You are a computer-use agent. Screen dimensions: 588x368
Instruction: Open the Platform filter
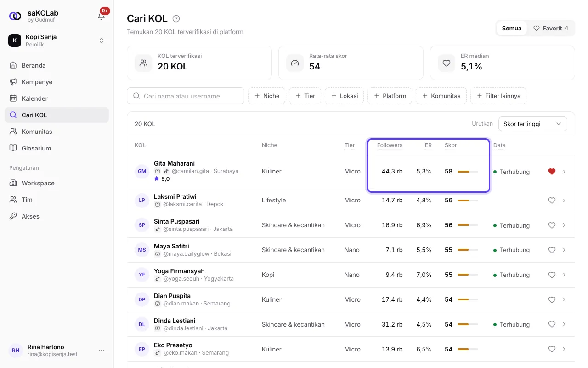pos(390,96)
